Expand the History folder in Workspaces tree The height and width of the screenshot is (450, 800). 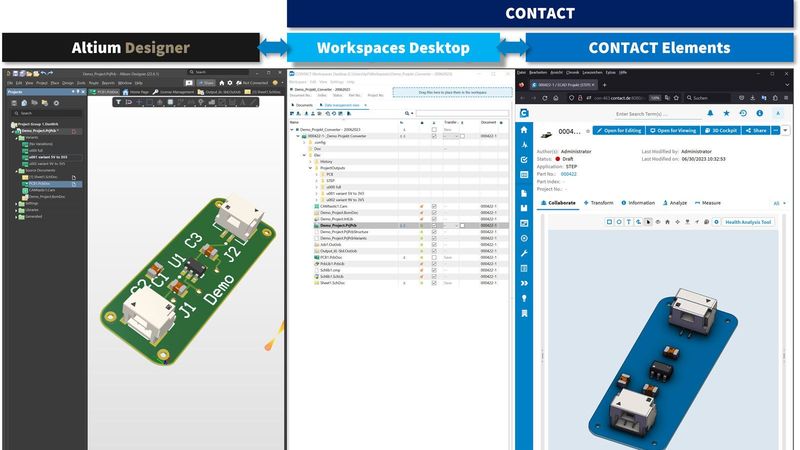tap(310, 162)
